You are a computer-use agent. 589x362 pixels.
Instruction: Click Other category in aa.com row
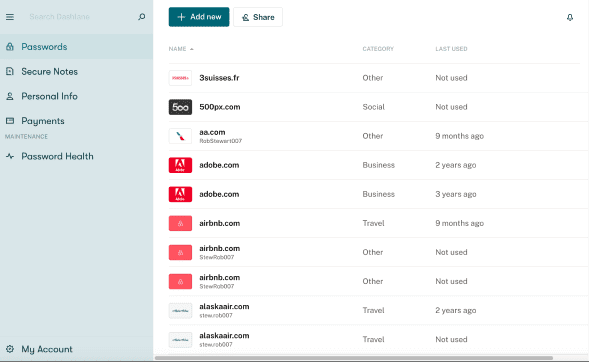[x=373, y=136]
